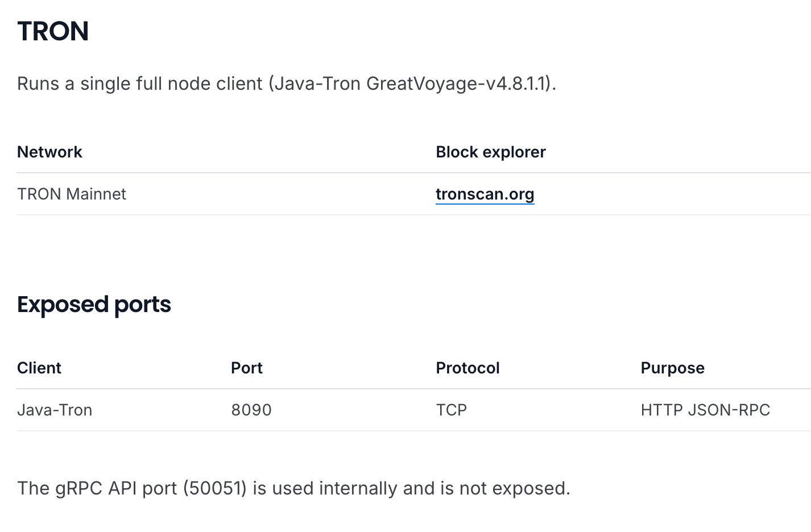Click the TCP protocol cell
The image size is (811, 532).
coord(451,410)
